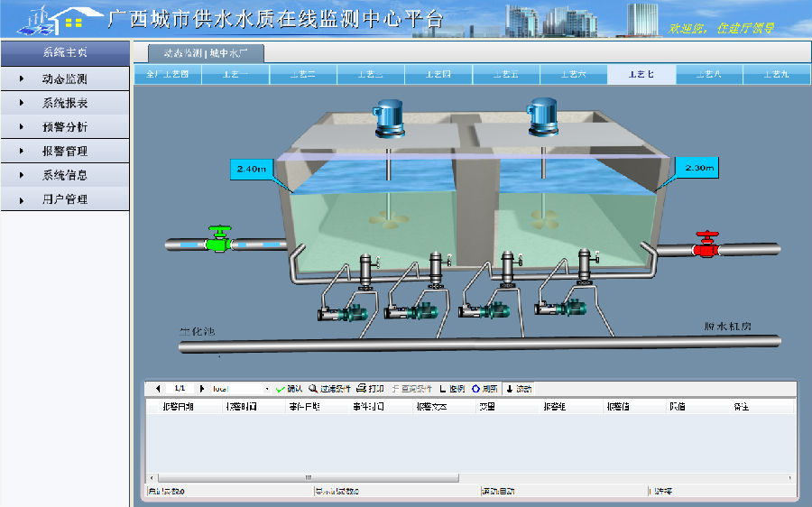812x507 pixels.
Task: Expand the 系统报表 sidebar menu
Action: tap(65, 103)
